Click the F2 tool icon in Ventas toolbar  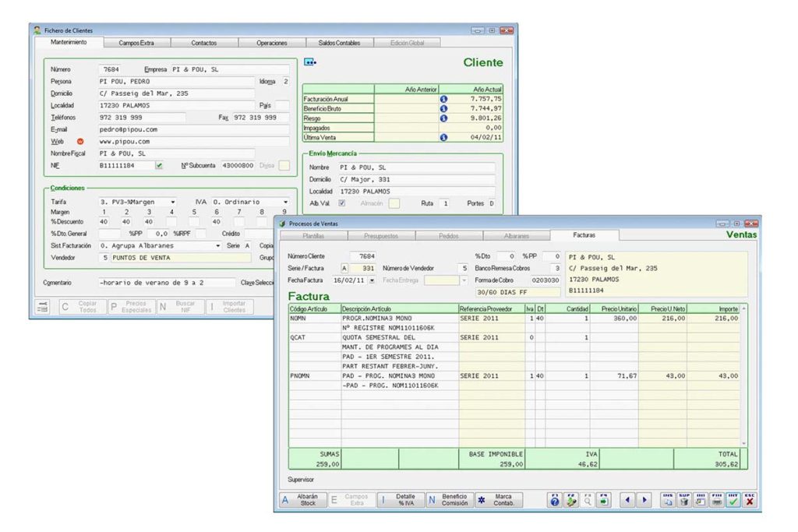tap(571, 499)
